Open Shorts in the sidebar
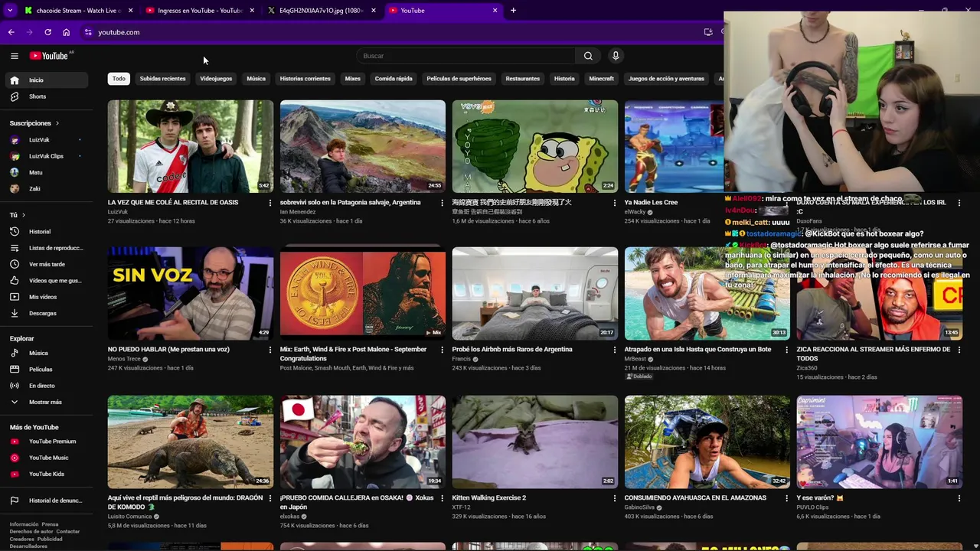 [47, 96]
